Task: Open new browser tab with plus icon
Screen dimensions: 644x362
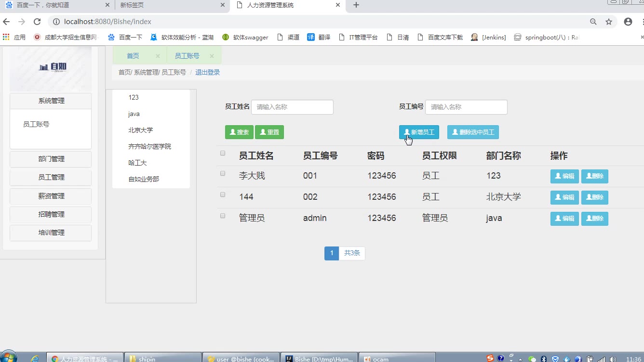Action: click(x=356, y=5)
